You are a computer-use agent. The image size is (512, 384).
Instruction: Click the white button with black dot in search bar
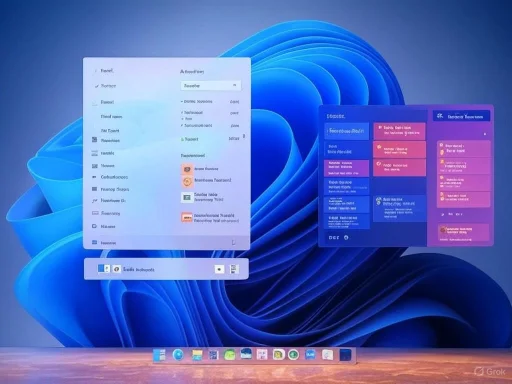click(x=219, y=269)
